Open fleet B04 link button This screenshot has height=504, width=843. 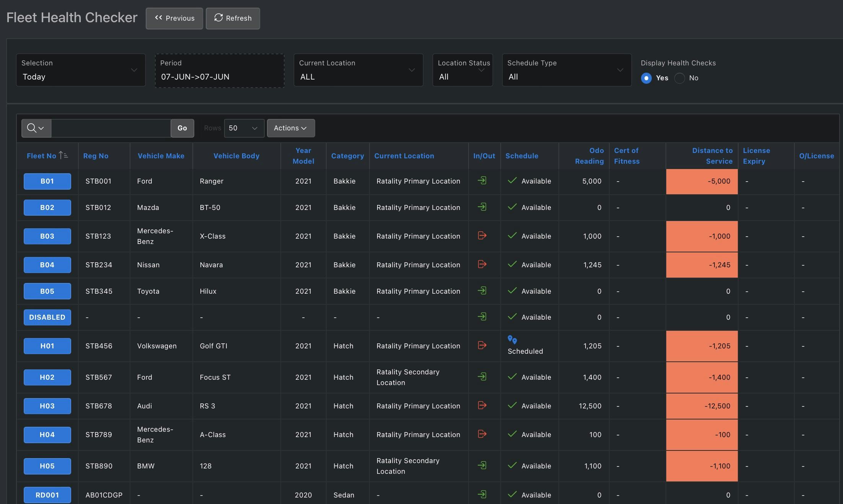47,265
